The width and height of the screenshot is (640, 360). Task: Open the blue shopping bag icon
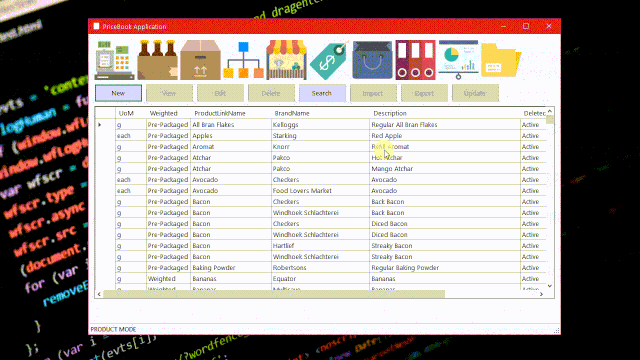coord(372,60)
